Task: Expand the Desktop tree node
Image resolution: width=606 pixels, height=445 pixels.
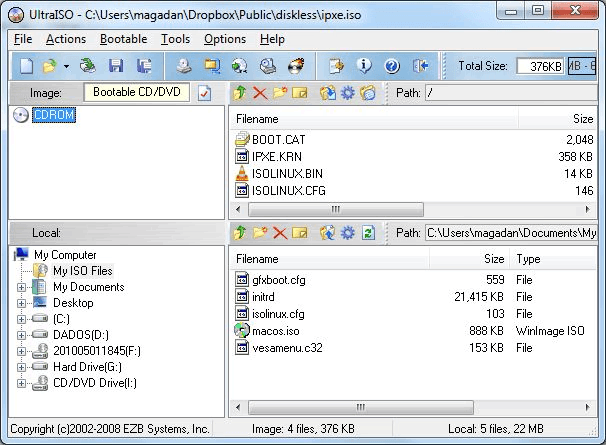Action: point(22,303)
